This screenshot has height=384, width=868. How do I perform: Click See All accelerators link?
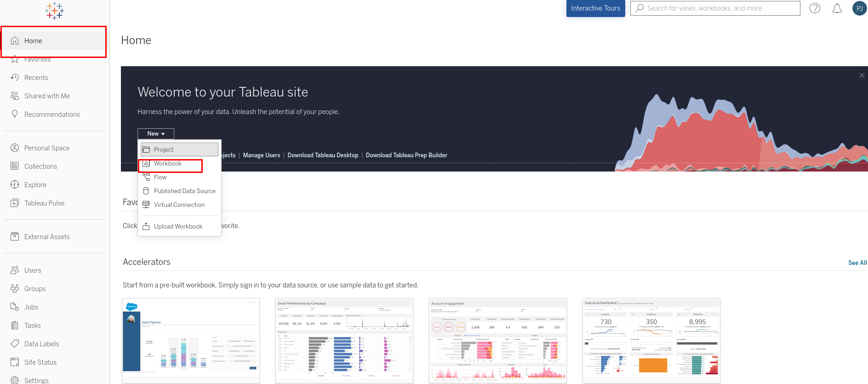857,263
